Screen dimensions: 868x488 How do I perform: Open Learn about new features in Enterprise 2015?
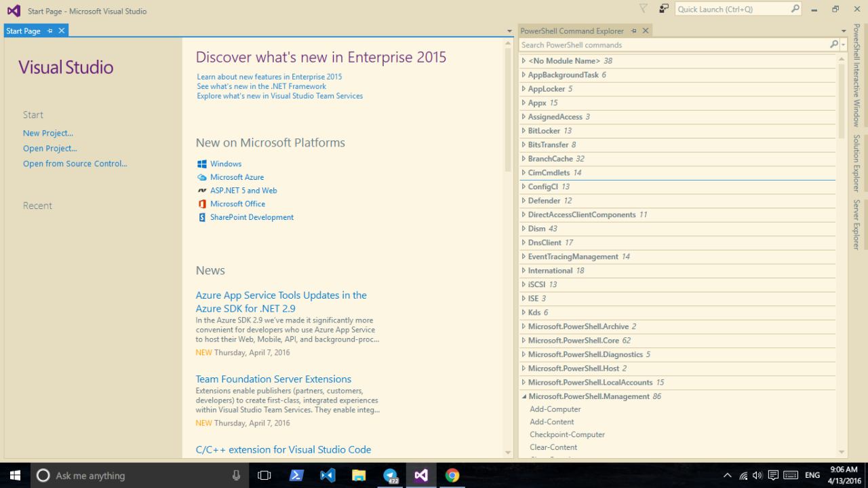270,77
